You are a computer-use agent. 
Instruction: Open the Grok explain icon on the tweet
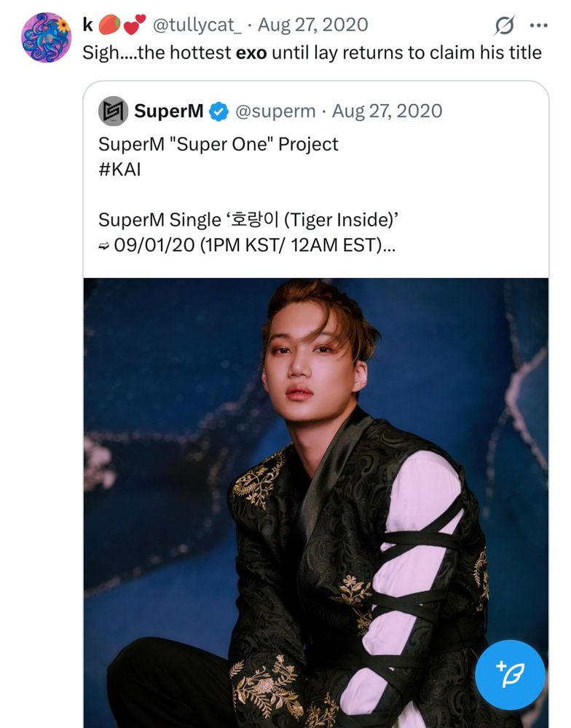pyautogui.click(x=504, y=25)
